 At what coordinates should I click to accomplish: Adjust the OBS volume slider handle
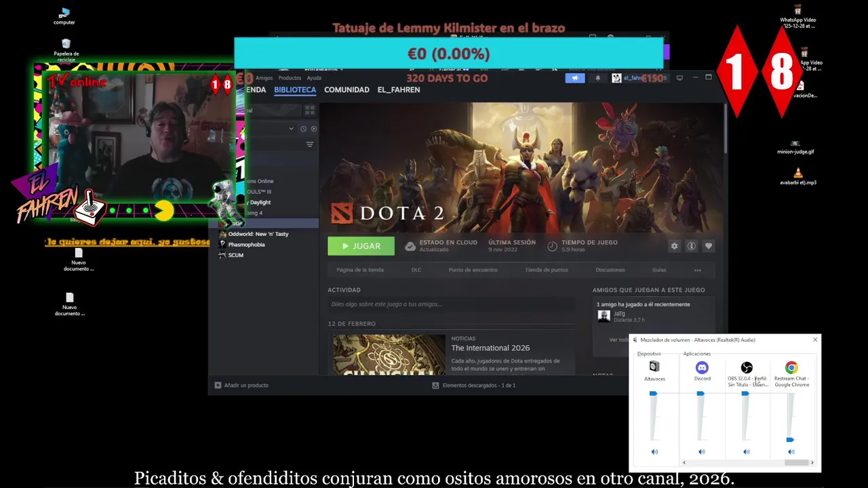(745, 393)
